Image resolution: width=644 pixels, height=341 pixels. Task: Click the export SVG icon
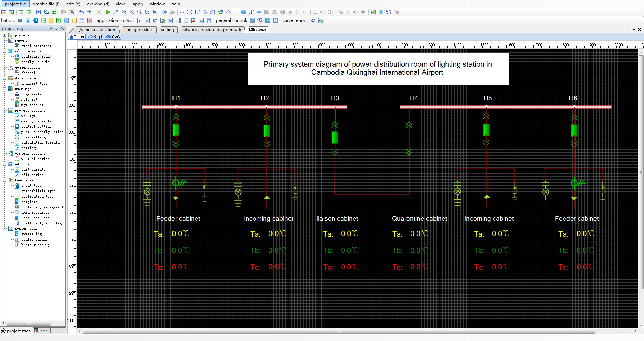tap(54, 12)
